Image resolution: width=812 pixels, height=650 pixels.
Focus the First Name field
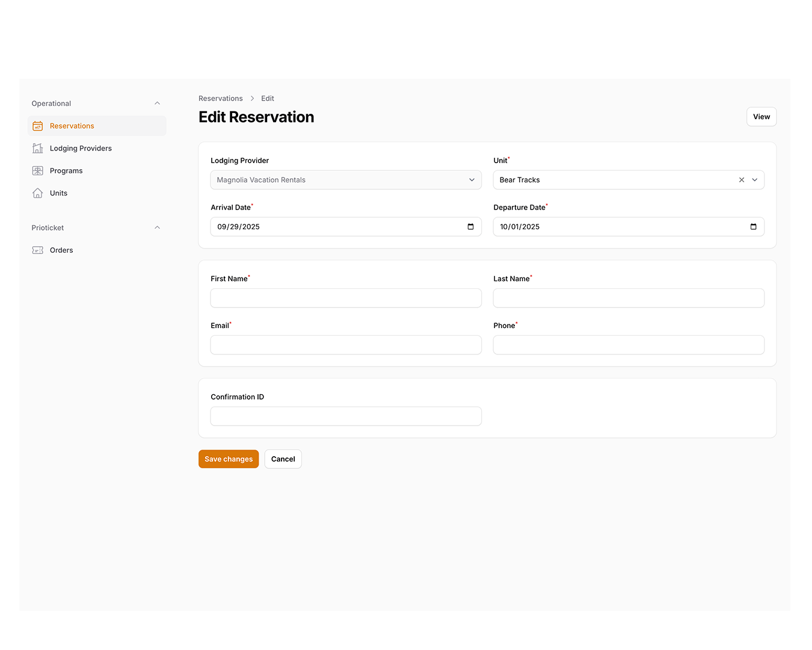346,298
